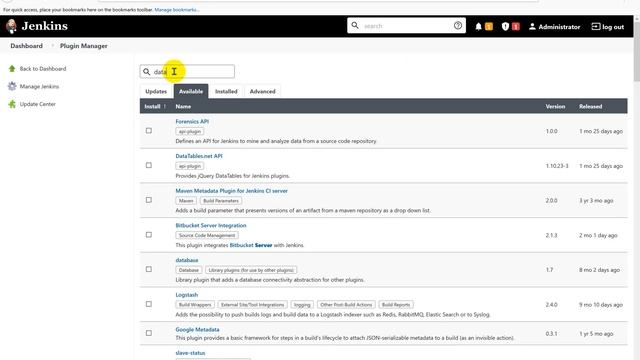Click the Jenkins butler logo icon
640x360 pixels.
pyautogui.click(x=11, y=26)
